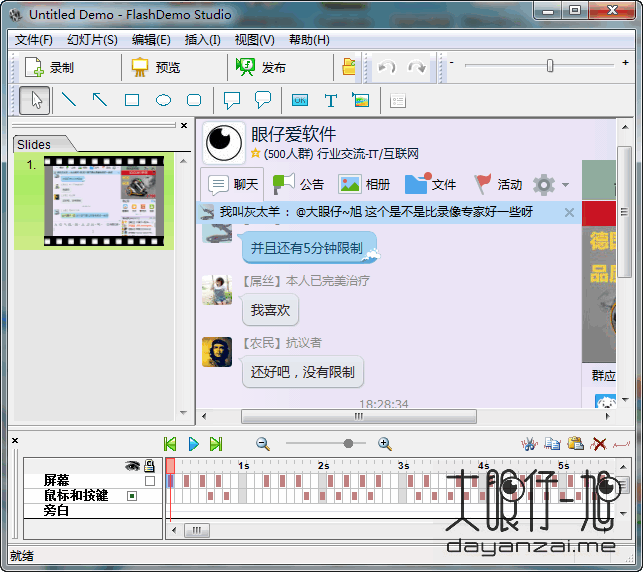Screen dimensions: 643x572
Task: Insert an OK button object
Action: tap(300, 100)
